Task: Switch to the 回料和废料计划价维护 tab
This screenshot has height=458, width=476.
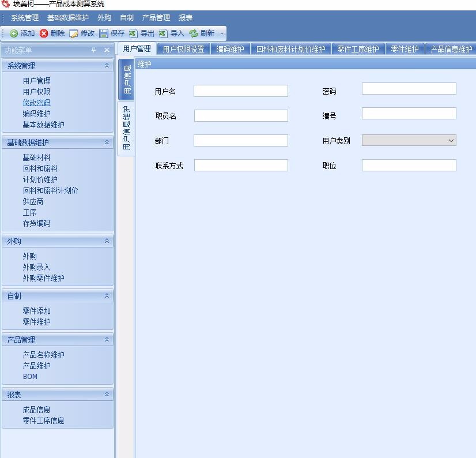Action: tap(291, 49)
